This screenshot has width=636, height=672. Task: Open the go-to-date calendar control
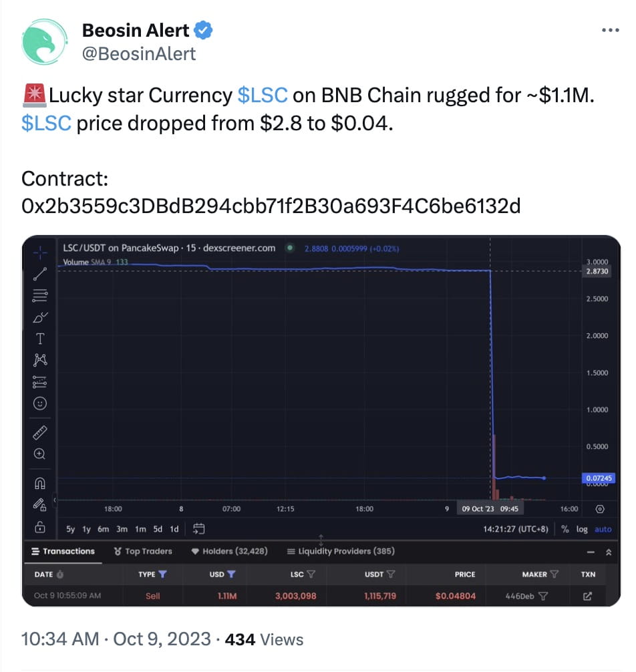(x=198, y=528)
